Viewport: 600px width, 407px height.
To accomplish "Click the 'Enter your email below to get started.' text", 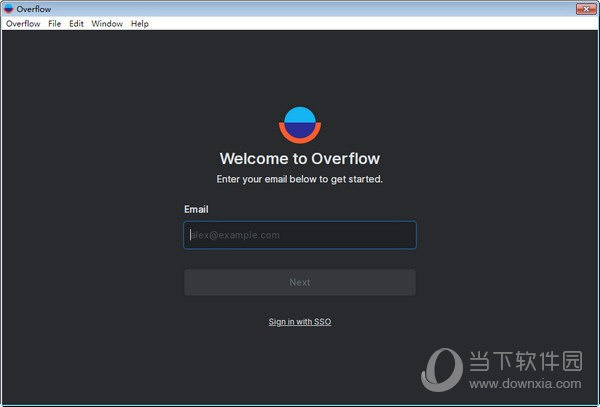I will coord(300,179).
